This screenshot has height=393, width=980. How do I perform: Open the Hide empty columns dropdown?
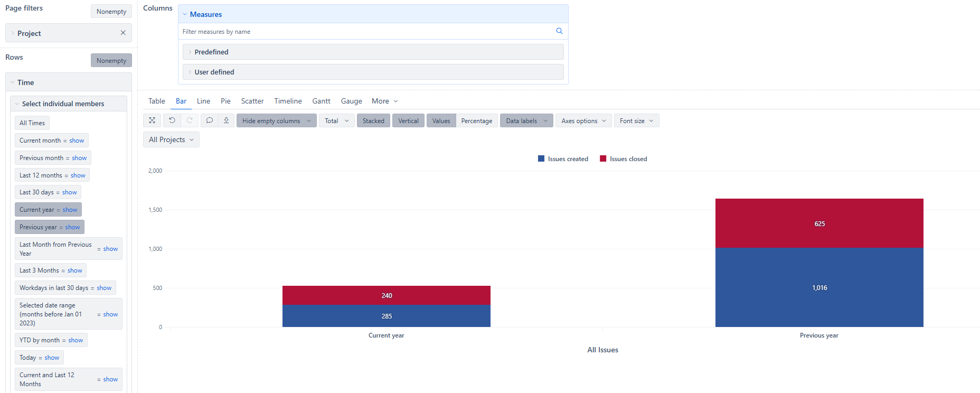[277, 120]
